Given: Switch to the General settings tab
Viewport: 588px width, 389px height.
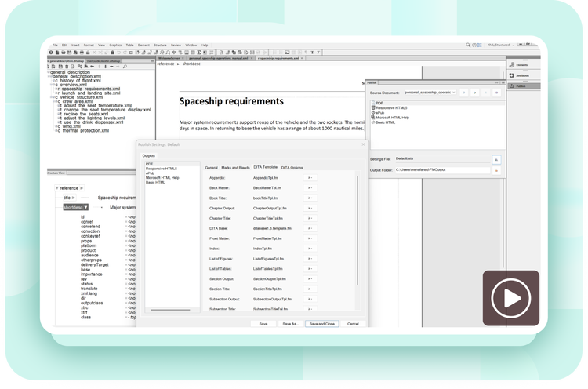Looking at the screenshot, I should click(x=211, y=168).
